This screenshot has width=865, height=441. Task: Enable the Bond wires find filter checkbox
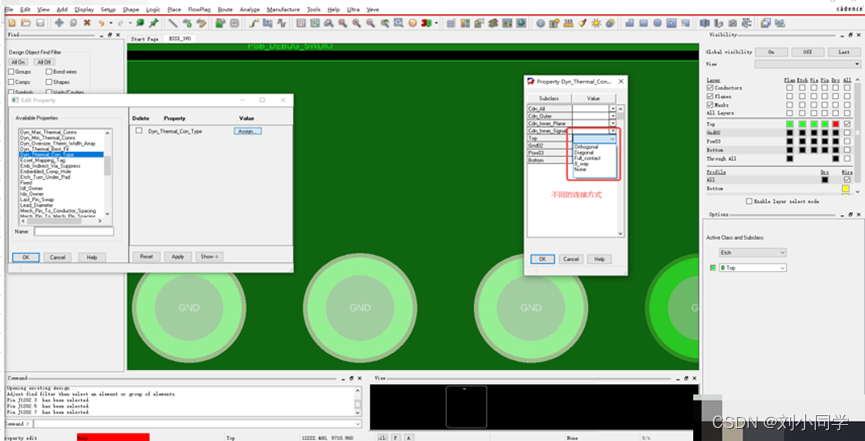(49, 72)
